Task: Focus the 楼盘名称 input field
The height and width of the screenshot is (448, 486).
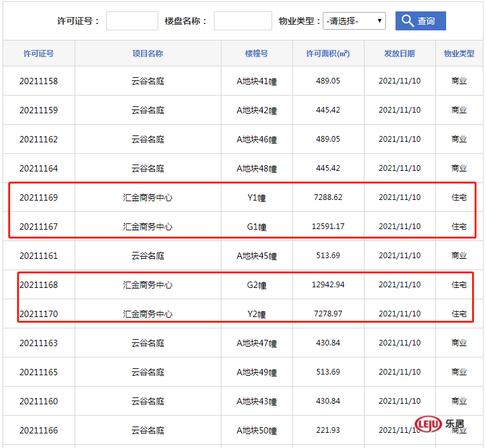Action: [x=243, y=21]
